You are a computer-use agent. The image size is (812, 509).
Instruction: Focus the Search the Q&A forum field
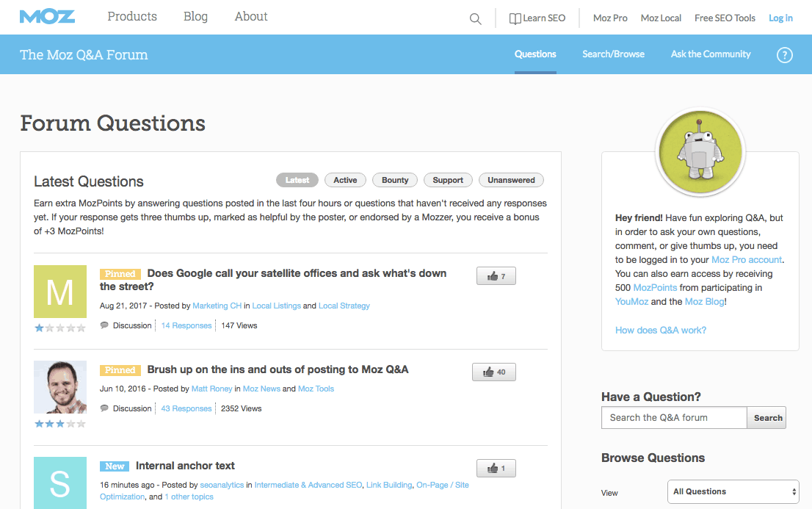coord(674,418)
